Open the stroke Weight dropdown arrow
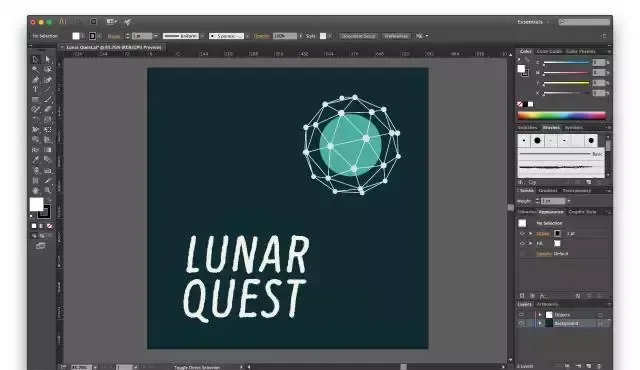Screen dimensions: 640x370 tap(569, 201)
